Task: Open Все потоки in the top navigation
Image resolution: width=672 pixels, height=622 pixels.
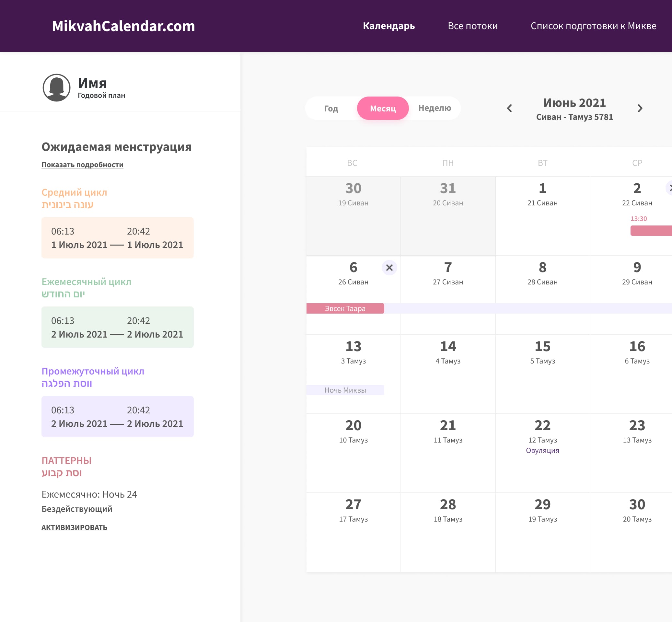Action: coord(472,26)
